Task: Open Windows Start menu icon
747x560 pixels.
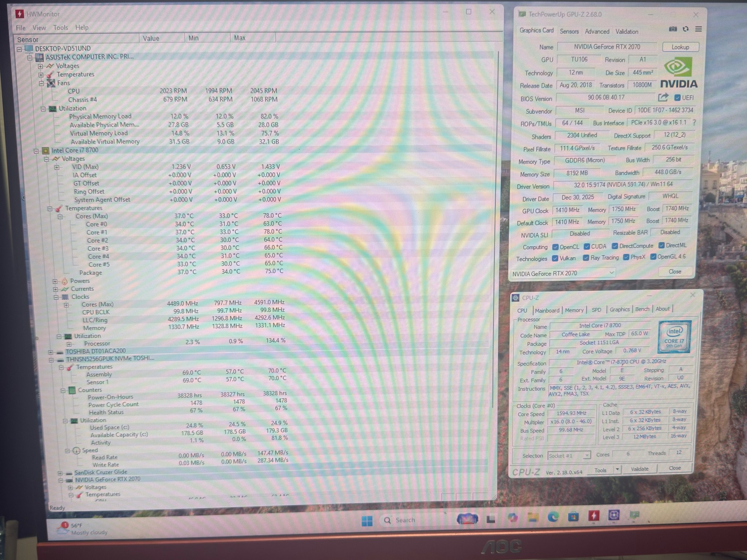Action: coord(367,521)
